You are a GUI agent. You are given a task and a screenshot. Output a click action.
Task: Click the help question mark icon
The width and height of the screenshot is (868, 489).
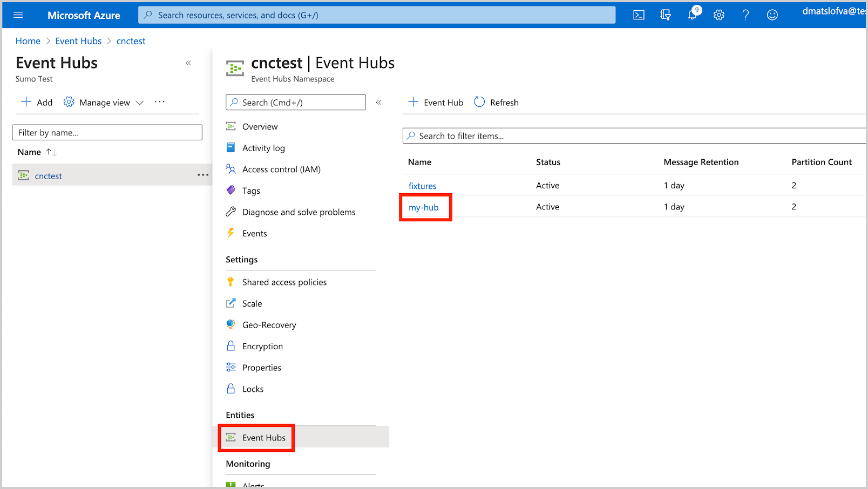click(745, 15)
